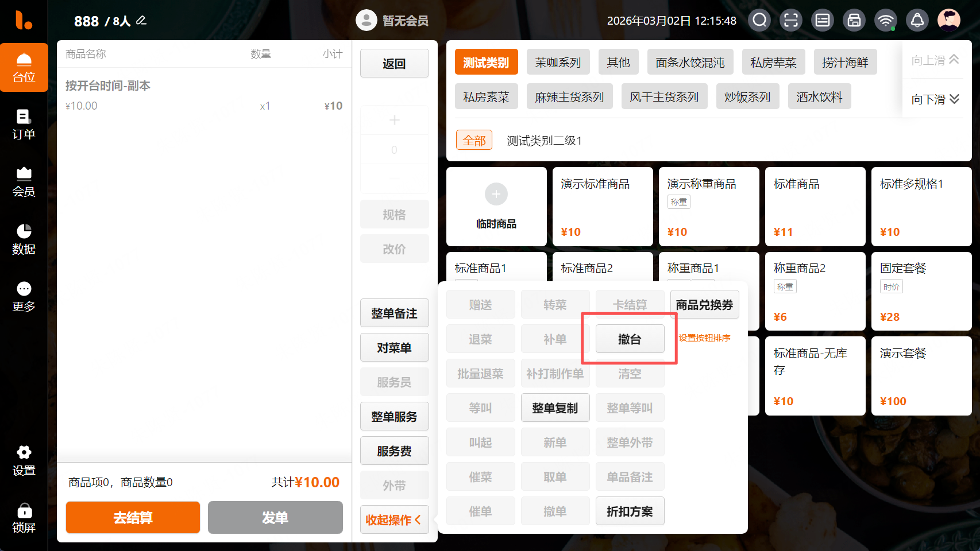Click the 发单 send order button
Screen dimensions: 980x551
tap(275, 518)
